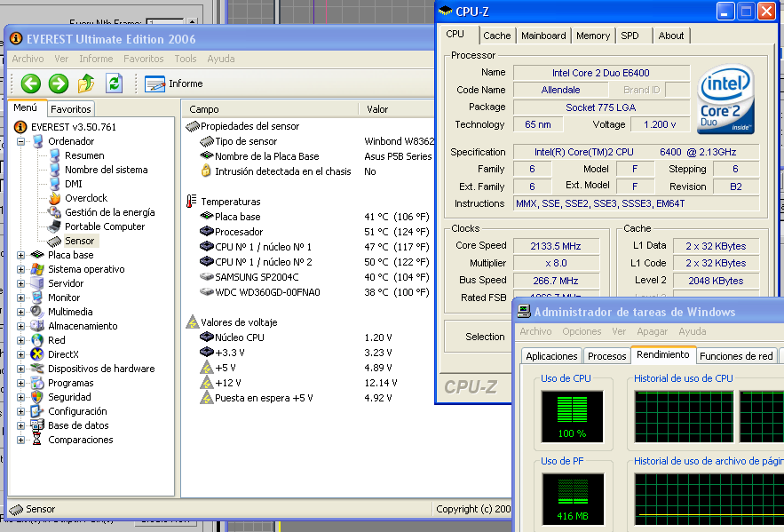Open the Archivo menu in EVEREST

pos(28,59)
